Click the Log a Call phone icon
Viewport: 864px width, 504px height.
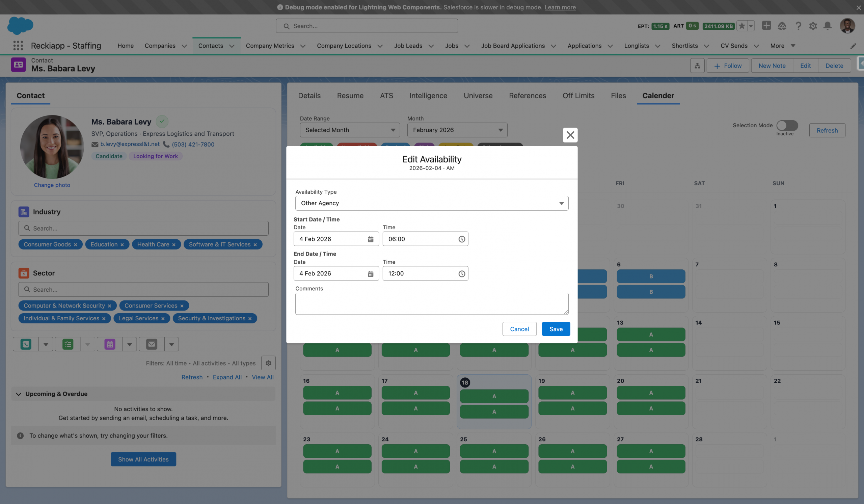(x=26, y=344)
